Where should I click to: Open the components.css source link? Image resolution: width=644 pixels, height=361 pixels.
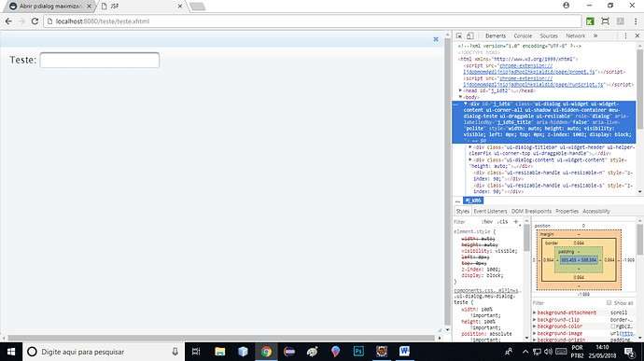click(x=486, y=290)
